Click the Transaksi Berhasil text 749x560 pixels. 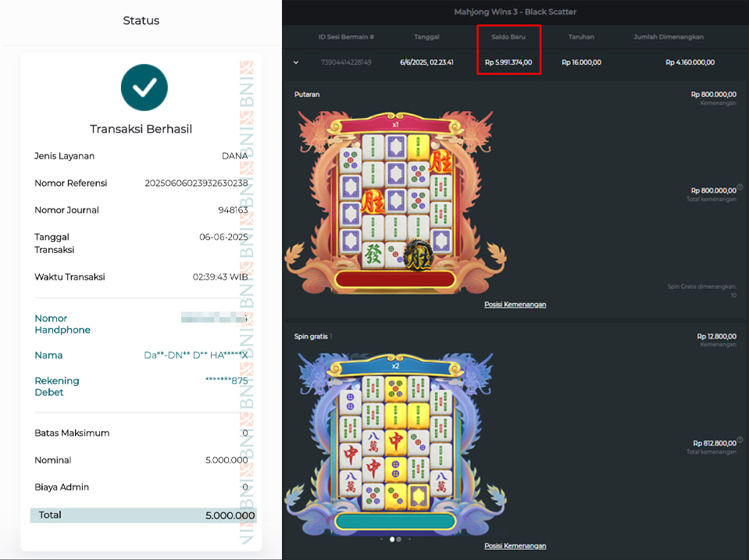pos(141,129)
